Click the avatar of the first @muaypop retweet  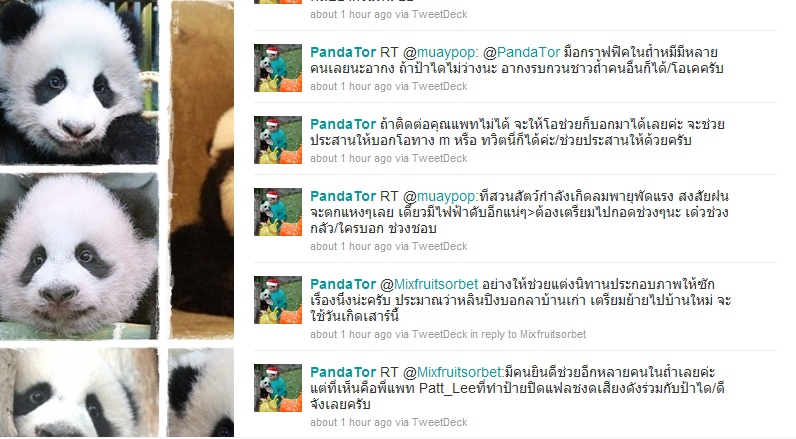click(278, 68)
